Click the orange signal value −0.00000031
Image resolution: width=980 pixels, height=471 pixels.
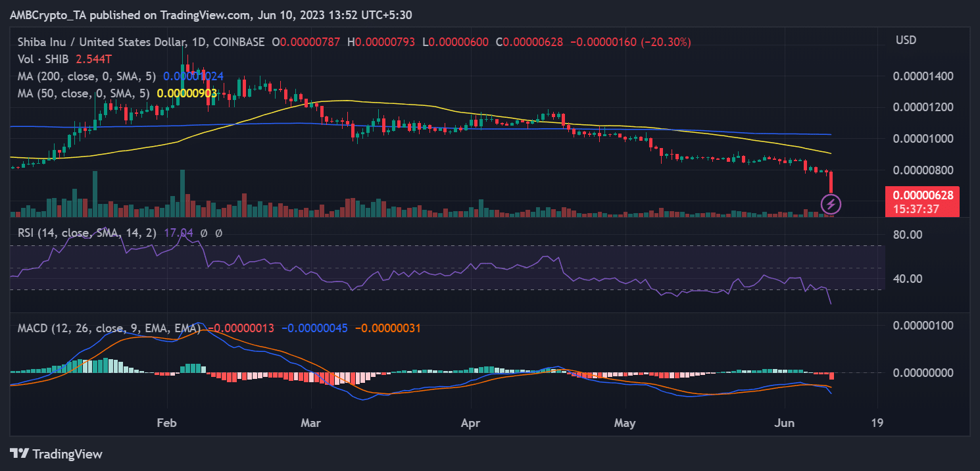point(386,328)
